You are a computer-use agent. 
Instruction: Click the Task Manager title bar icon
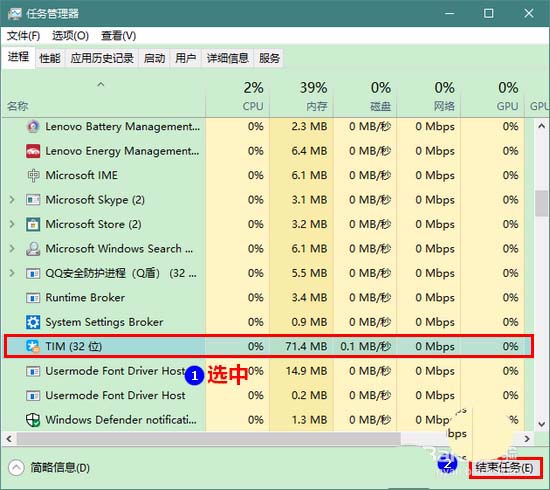click(x=14, y=14)
